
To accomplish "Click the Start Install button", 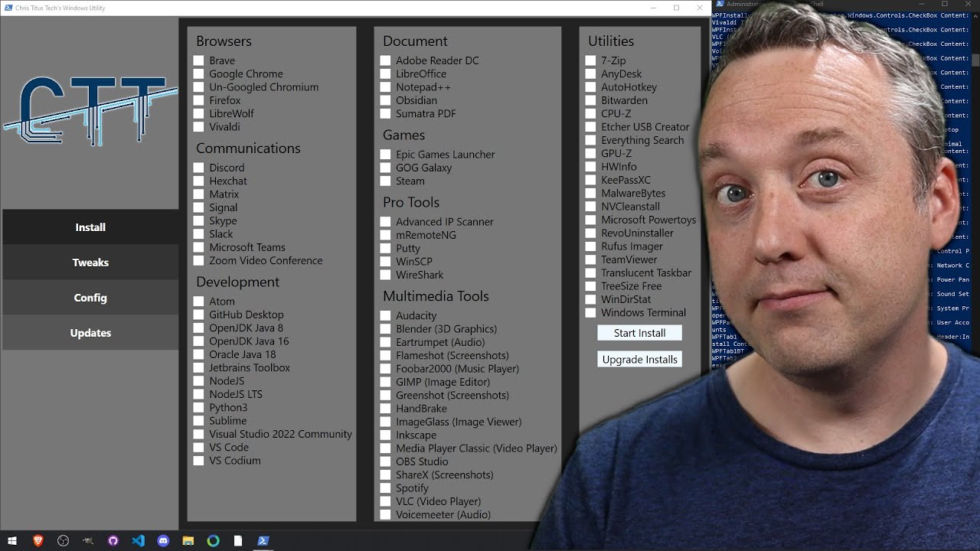I will (639, 333).
